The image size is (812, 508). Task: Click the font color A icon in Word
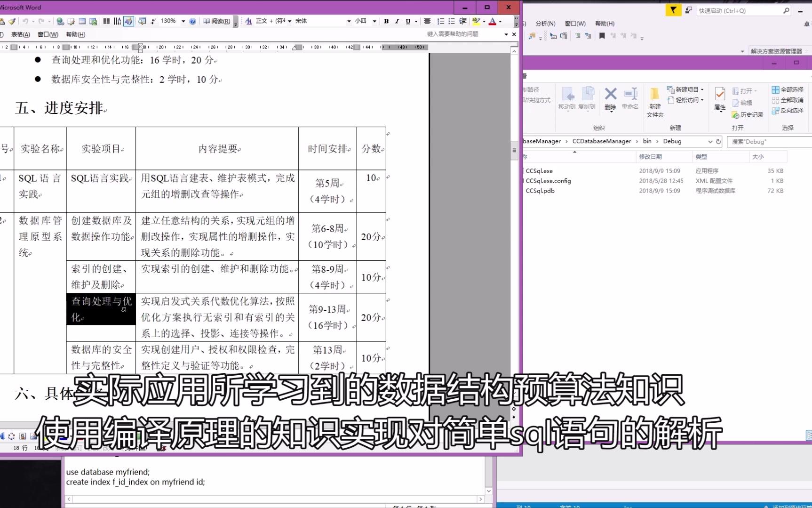[493, 21]
